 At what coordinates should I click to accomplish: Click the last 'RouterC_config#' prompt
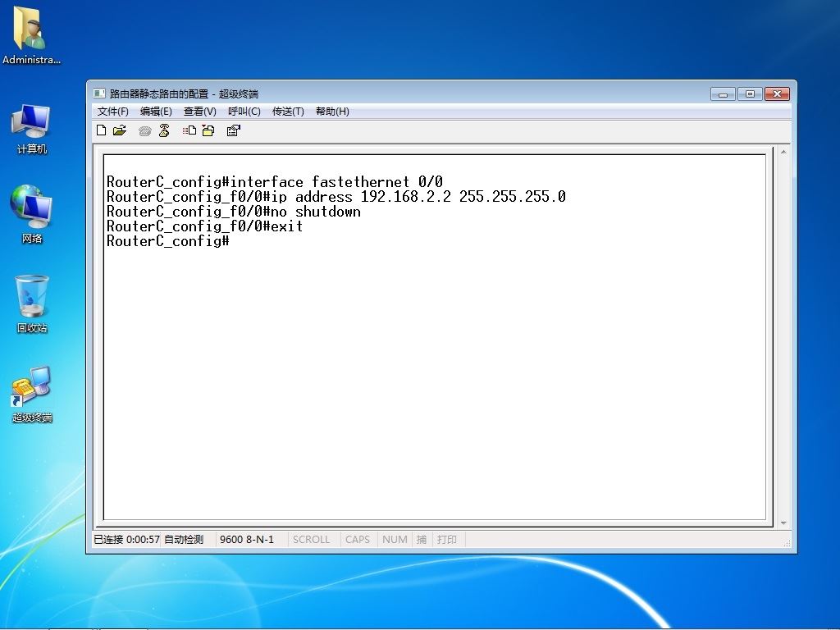pos(168,241)
